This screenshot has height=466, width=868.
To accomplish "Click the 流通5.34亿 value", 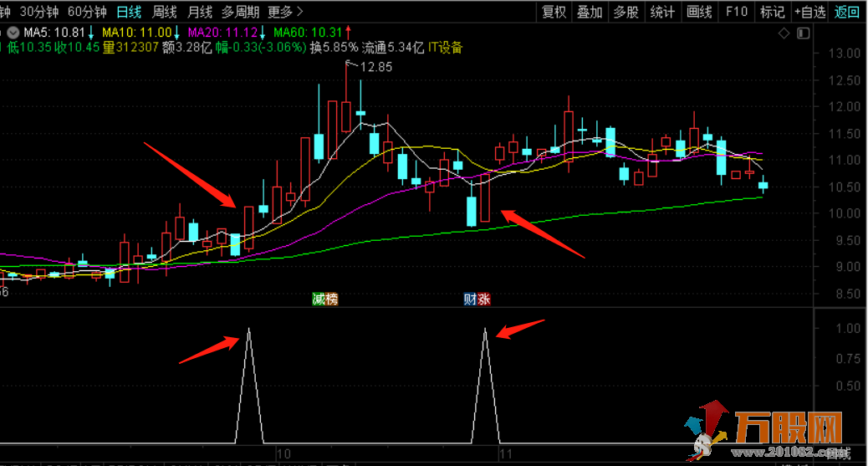I will tap(393, 48).
